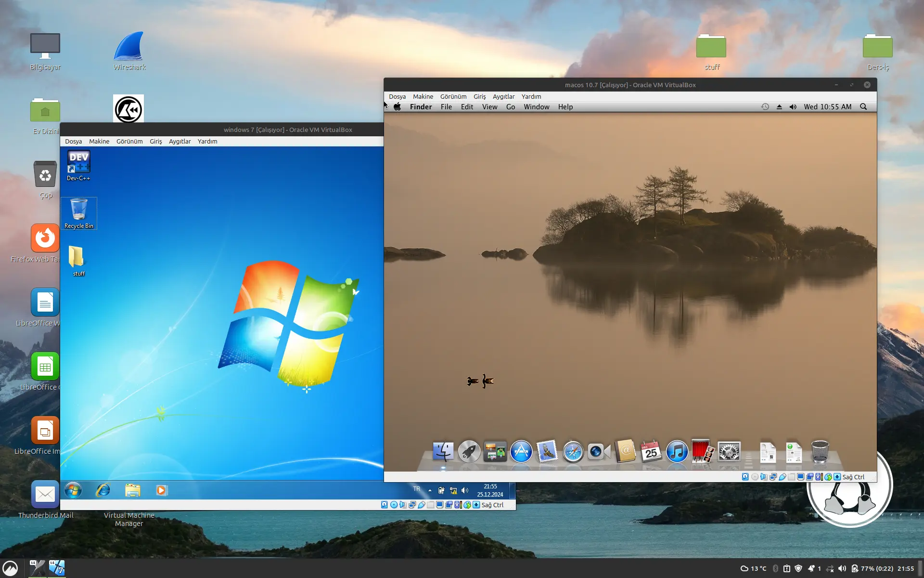Viewport: 924px width, 578px height.
Task: Launch Safari compass icon in the dock
Action: coord(573,452)
